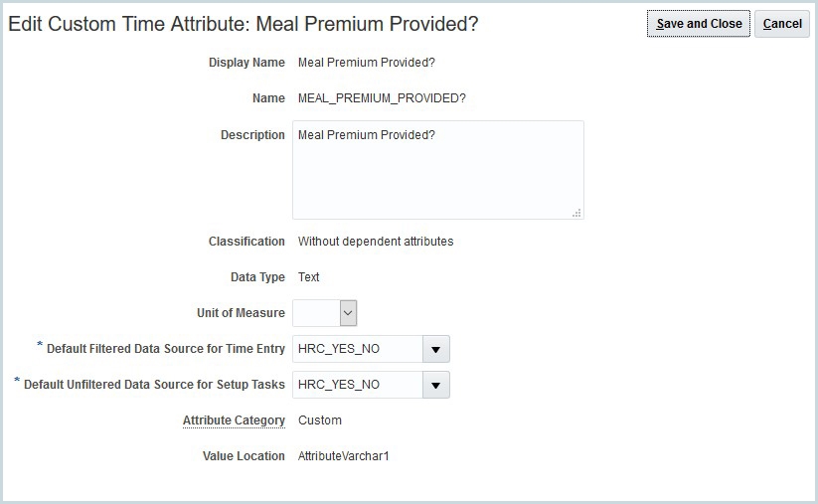Click the Display Name value text

(x=367, y=63)
